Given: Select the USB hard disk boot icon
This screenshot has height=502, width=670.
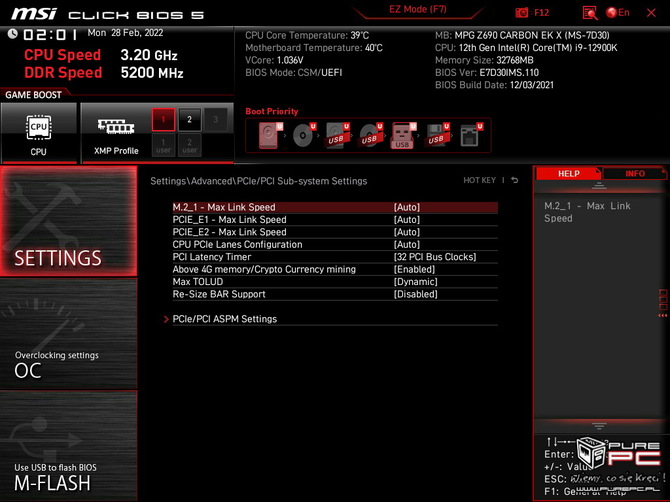Looking at the screenshot, I should pyautogui.click(x=337, y=135).
